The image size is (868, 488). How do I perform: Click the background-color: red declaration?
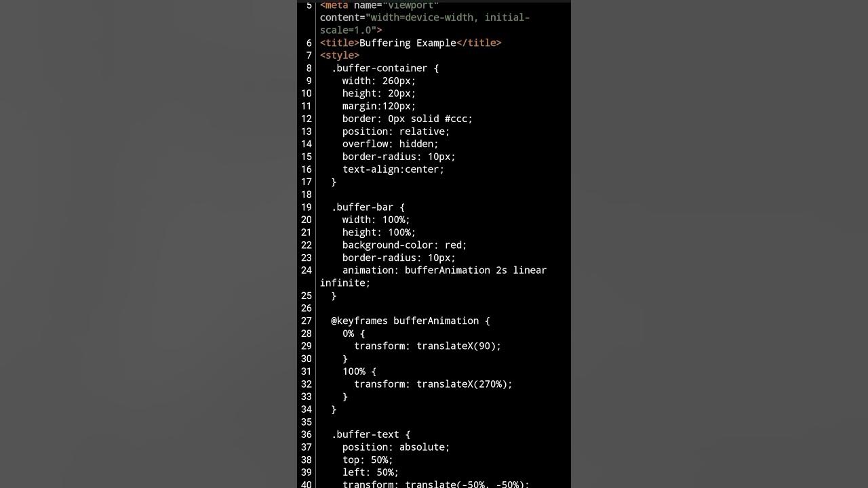click(404, 245)
